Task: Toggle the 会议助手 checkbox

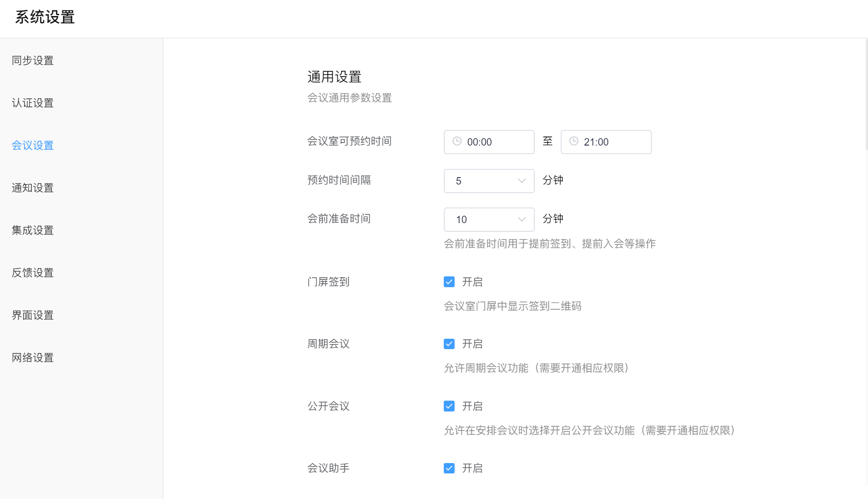Action: click(449, 468)
